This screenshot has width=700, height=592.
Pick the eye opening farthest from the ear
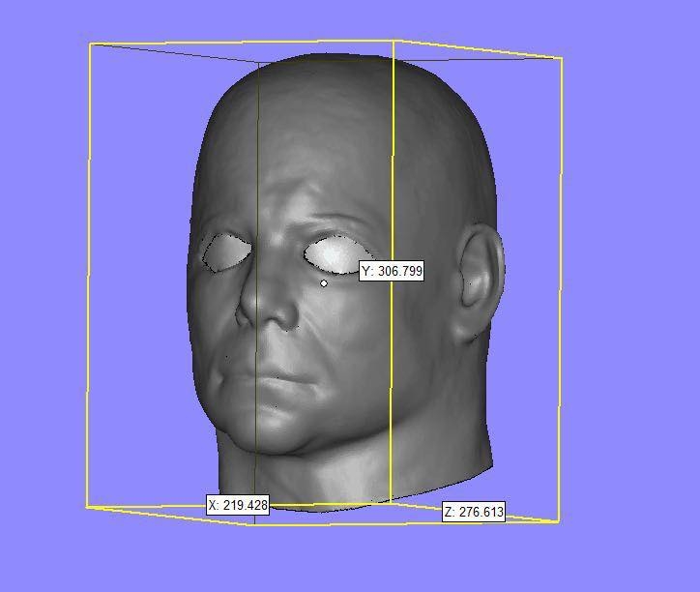pyautogui.click(x=228, y=252)
